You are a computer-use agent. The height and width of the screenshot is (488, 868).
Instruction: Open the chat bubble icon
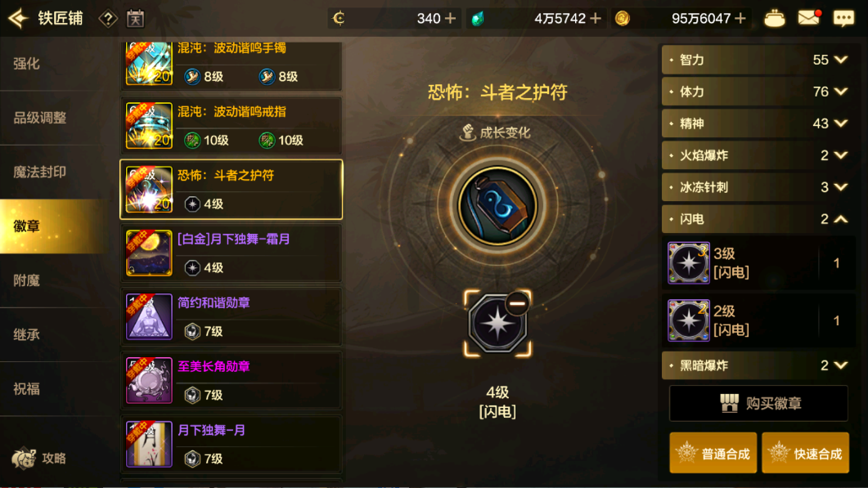coord(843,18)
